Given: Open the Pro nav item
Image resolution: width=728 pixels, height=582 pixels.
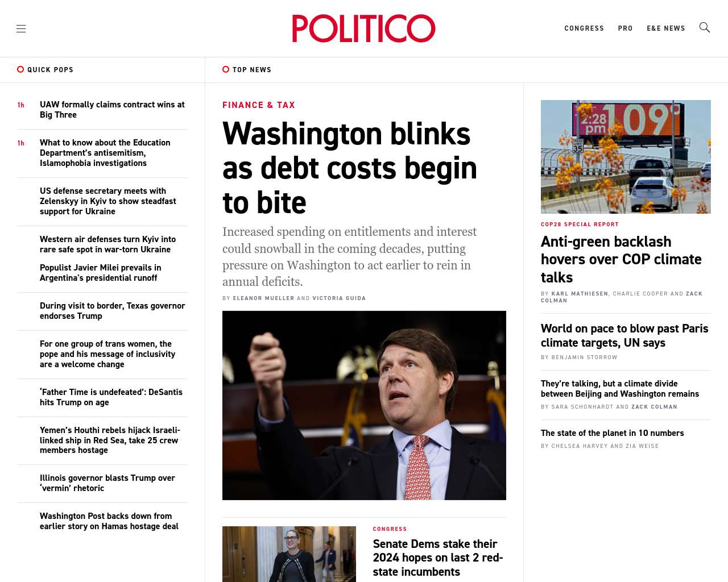Looking at the screenshot, I should click(x=626, y=28).
